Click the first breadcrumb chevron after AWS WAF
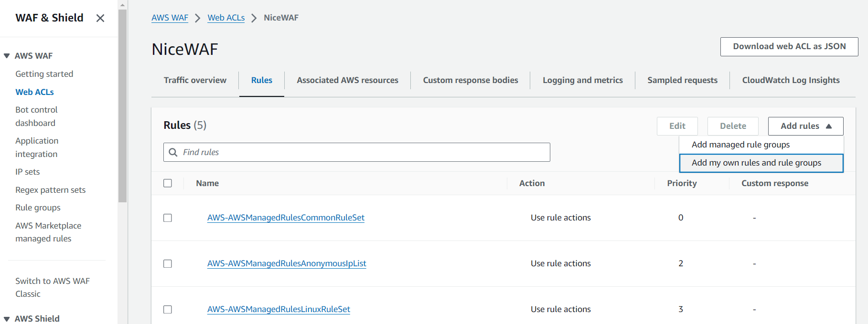This screenshot has width=868, height=324. click(x=198, y=18)
